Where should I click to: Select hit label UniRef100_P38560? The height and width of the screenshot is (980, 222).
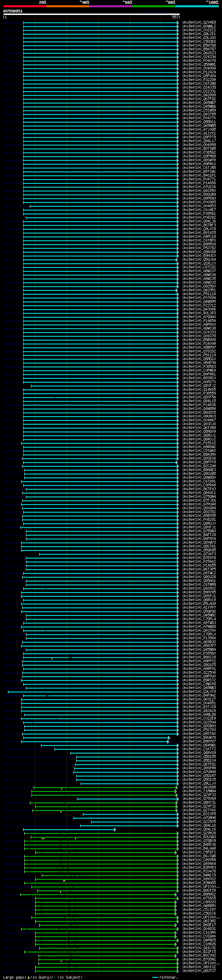199,653
